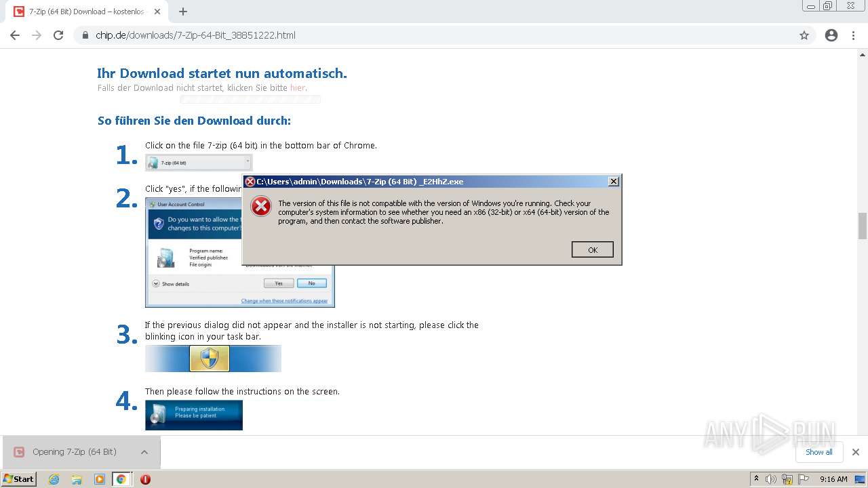The image size is (868, 488).
Task: Open a new tab with the plus button
Action: pos(182,12)
